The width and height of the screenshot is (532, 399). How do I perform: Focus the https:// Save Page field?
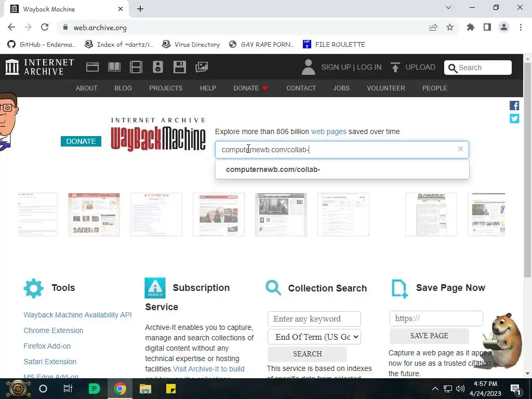pos(436,318)
